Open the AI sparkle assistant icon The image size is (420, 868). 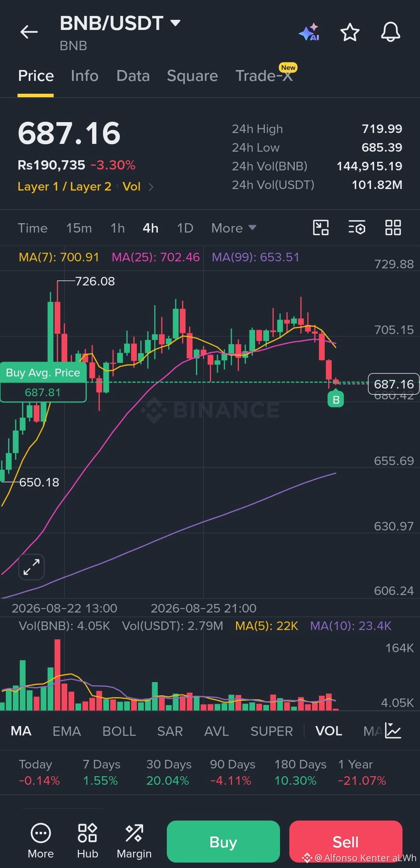click(x=309, y=32)
